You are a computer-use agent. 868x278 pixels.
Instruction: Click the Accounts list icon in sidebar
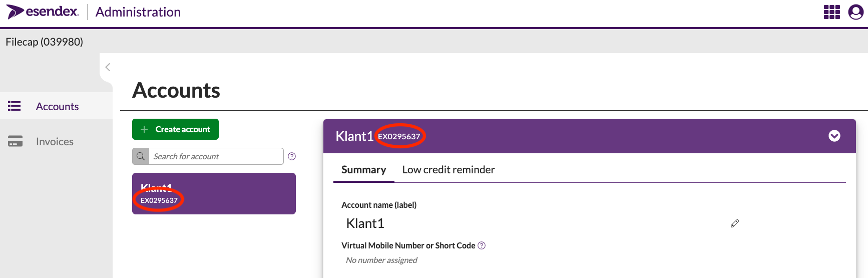click(15, 106)
